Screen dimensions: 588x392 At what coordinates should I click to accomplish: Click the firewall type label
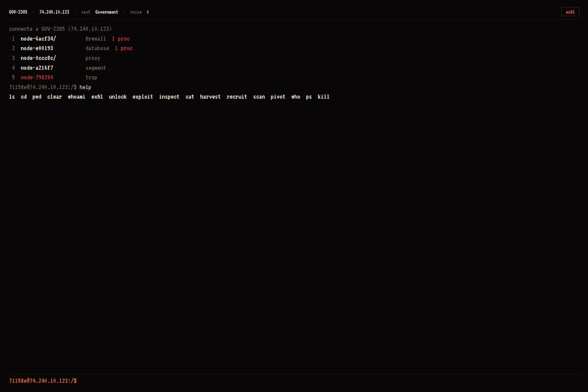(95, 39)
